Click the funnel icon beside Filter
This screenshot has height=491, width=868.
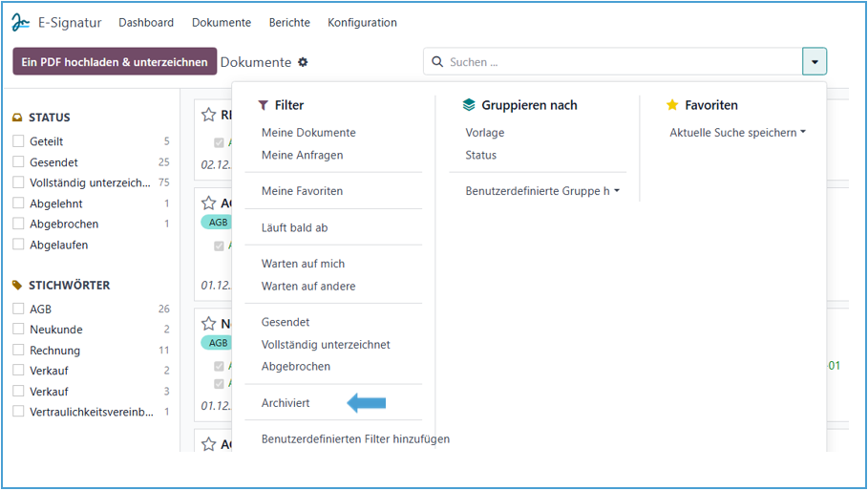(x=264, y=105)
